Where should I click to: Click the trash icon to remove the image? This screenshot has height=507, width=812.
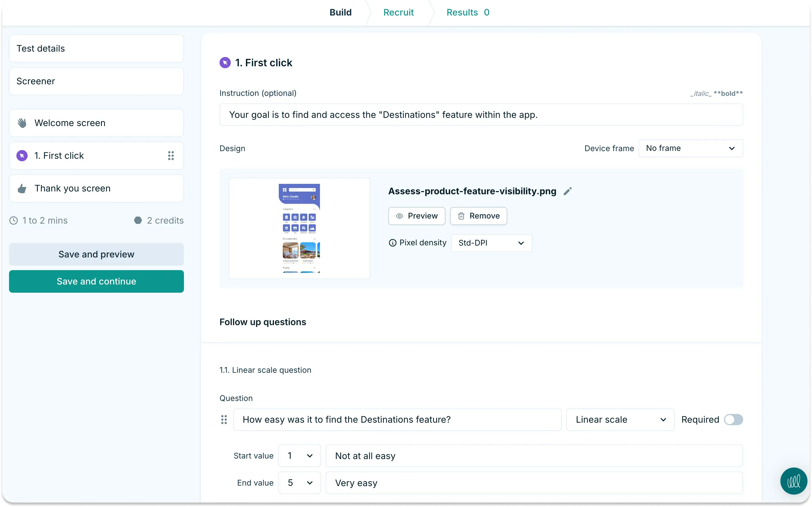pyautogui.click(x=461, y=216)
